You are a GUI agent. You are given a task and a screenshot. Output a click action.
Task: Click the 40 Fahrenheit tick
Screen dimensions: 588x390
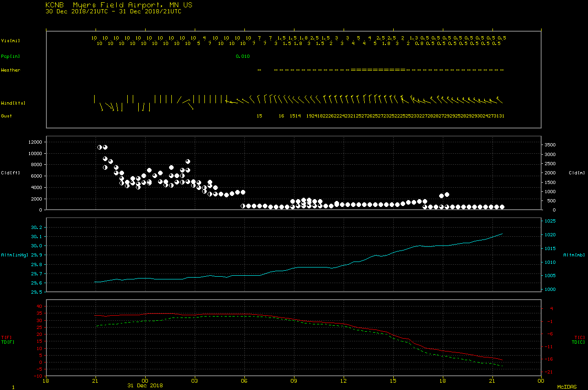click(x=40, y=306)
